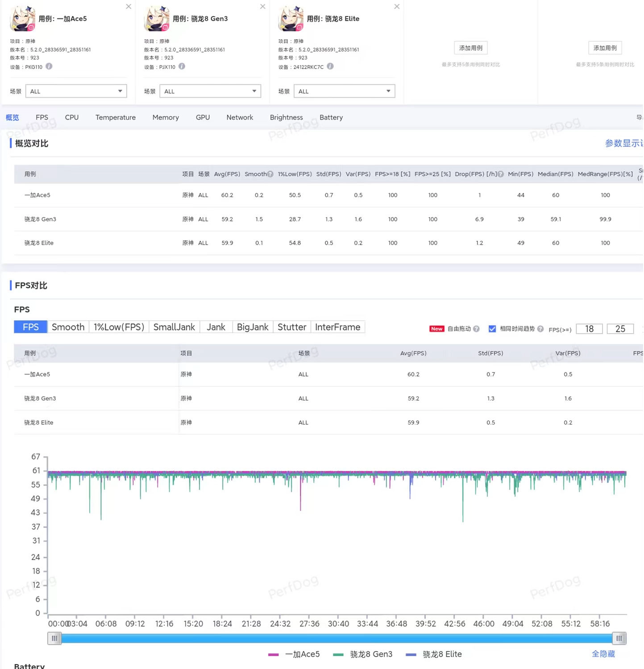Click FPS threshold field showing 18
644x669 pixels.
[590, 329]
